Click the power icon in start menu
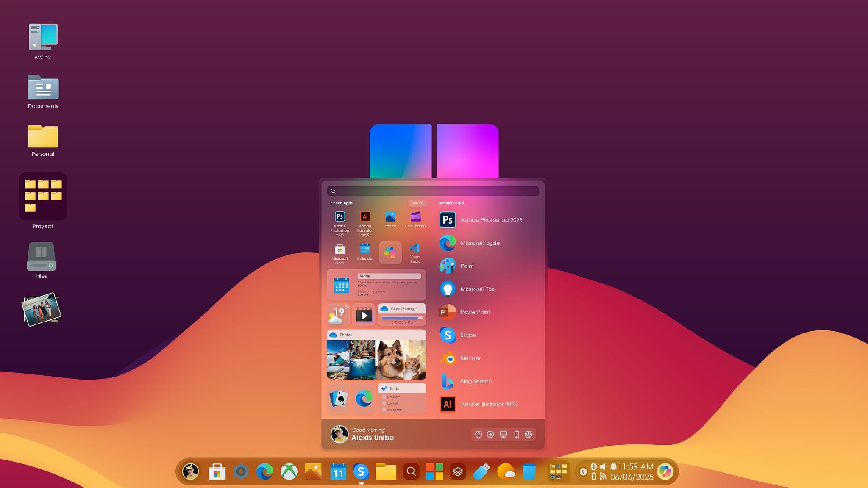868x488 pixels. click(x=528, y=434)
